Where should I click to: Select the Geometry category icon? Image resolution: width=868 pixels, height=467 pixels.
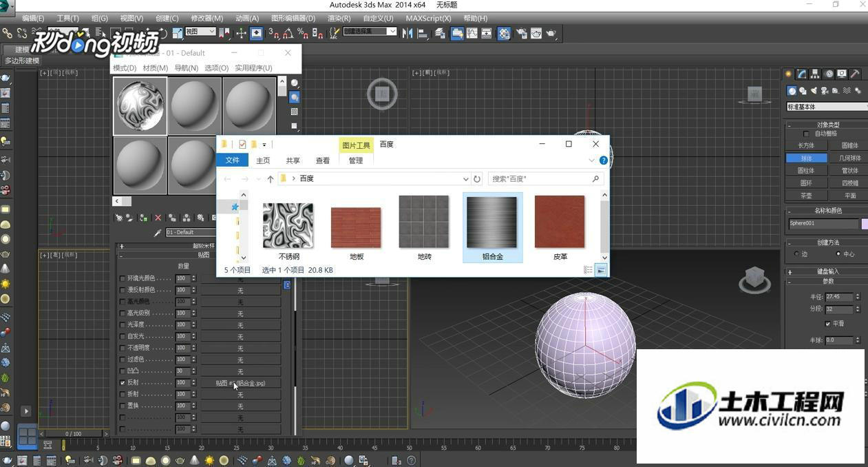[x=792, y=91]
